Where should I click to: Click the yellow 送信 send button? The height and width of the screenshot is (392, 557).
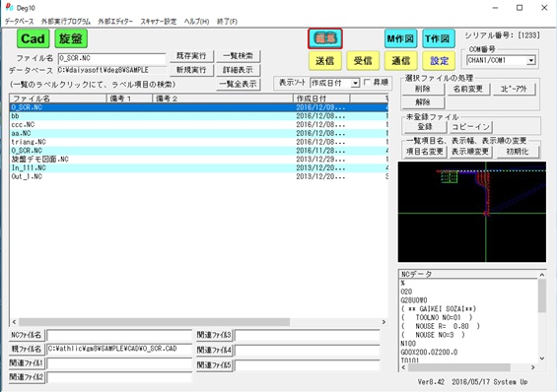pos(325,61)
